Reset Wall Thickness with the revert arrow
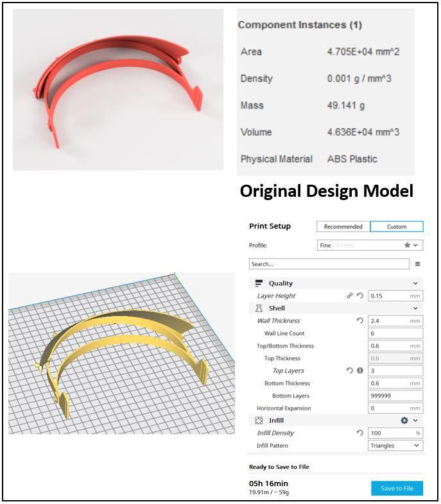This screenshot has height=504, width=441. pos(360,321)
